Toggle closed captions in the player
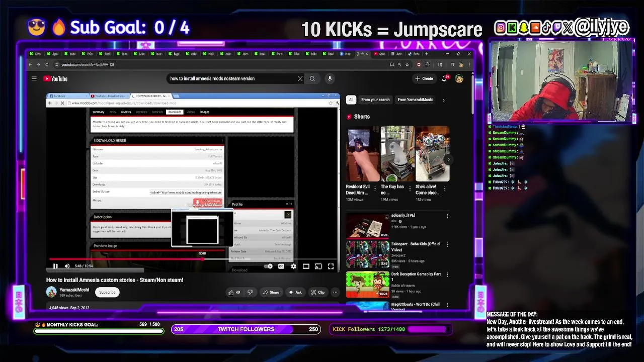The image size is (644, 362). (281, 266)
